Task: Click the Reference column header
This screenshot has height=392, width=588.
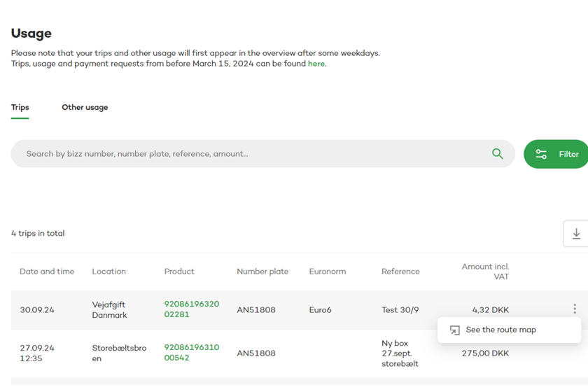Action: 400,272
